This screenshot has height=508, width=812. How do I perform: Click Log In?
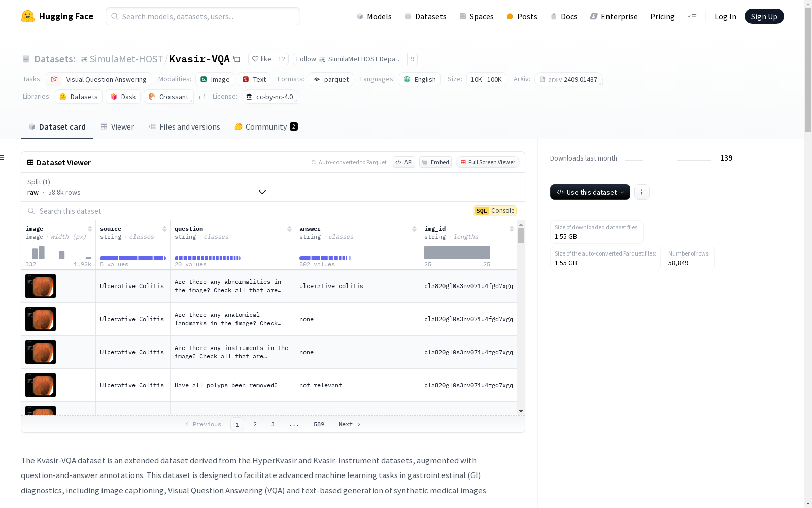(x=725, y=16)
